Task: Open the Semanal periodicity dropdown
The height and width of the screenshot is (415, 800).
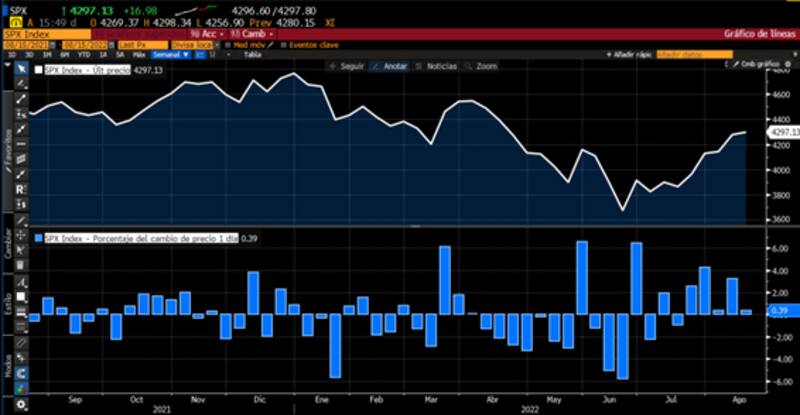Action: [x=166, y=55]
